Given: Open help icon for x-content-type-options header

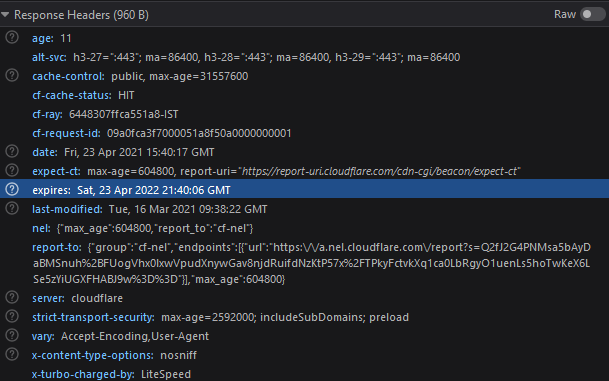Looking at the screenshot, I should pos(12,355).
